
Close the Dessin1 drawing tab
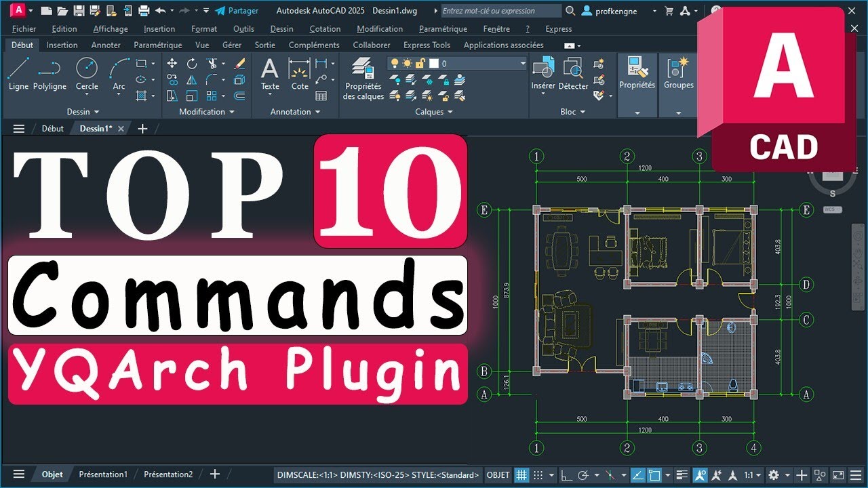coord(121,128)
